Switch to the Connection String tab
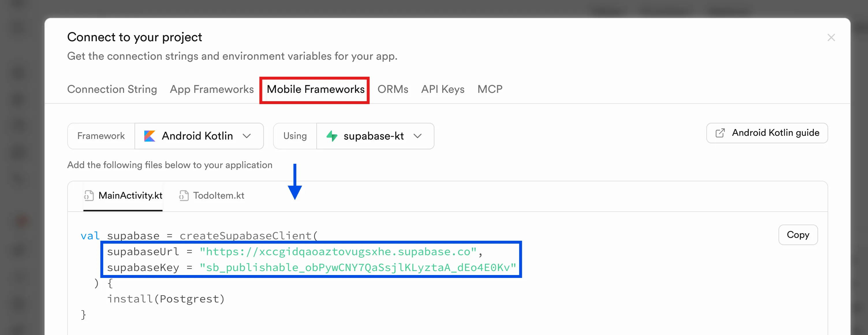The image size is (868, 335). coord(112,89)
